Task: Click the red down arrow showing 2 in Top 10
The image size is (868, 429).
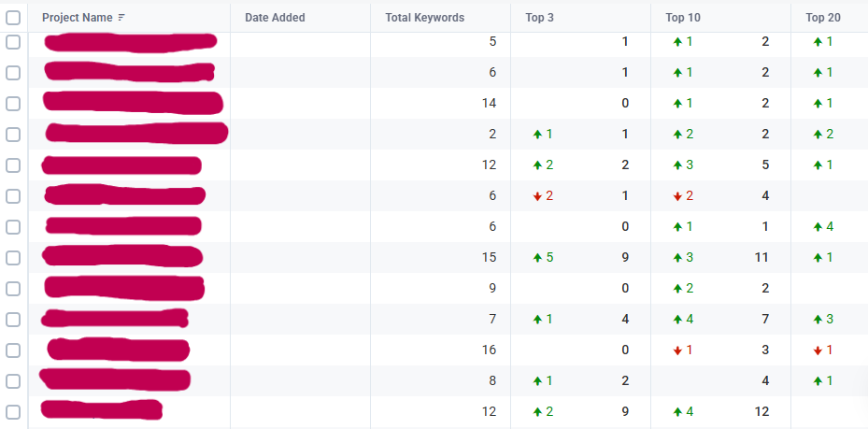Action: coord(677,196)
